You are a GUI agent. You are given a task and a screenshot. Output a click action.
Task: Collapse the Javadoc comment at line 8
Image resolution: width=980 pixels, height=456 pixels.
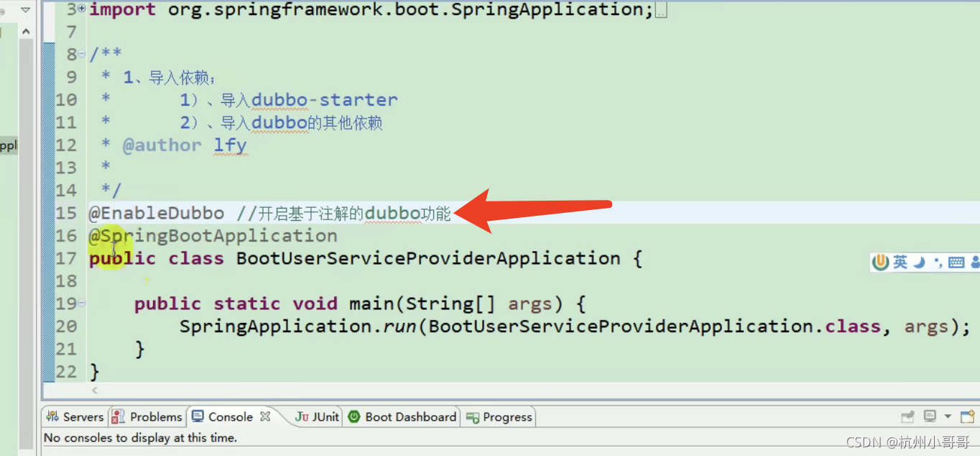point(81,54)
